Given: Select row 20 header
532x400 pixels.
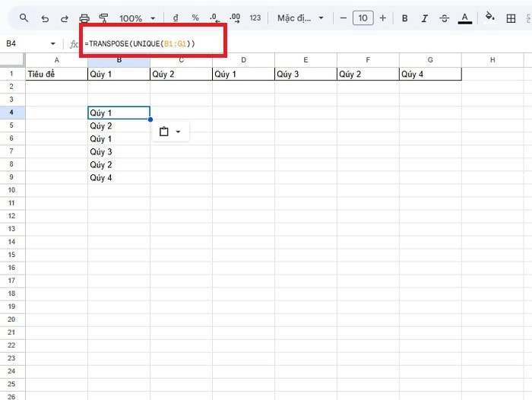Looking at the screenshot, I should pyautogui.click(x=12, y=319).
